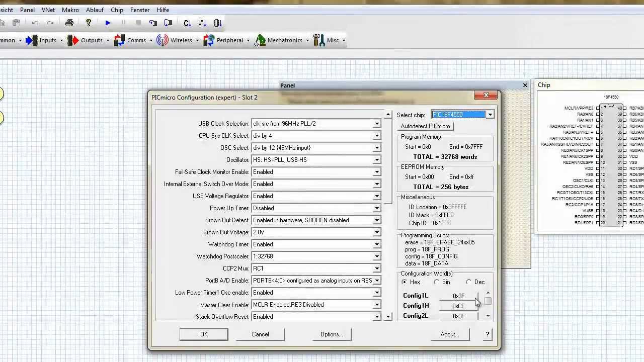
Task: Start simulation with blue Run icon
Action: click(x=108, y=23)
